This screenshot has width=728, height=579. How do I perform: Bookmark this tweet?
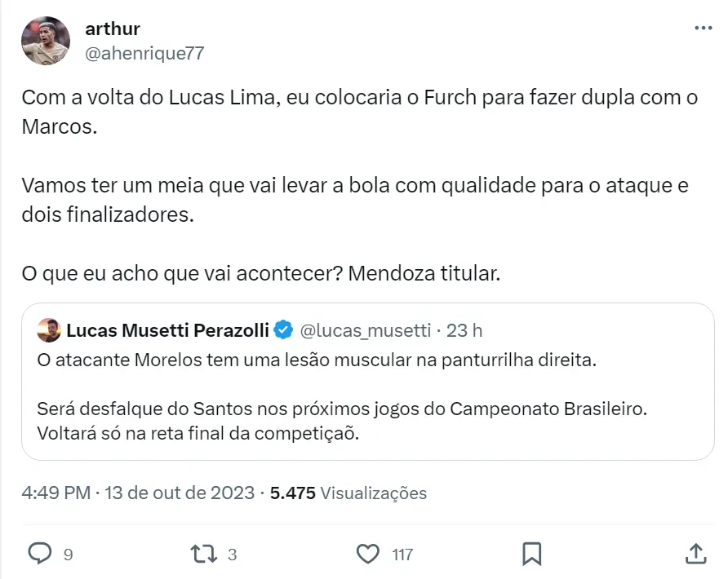click(x=532, y=554)
